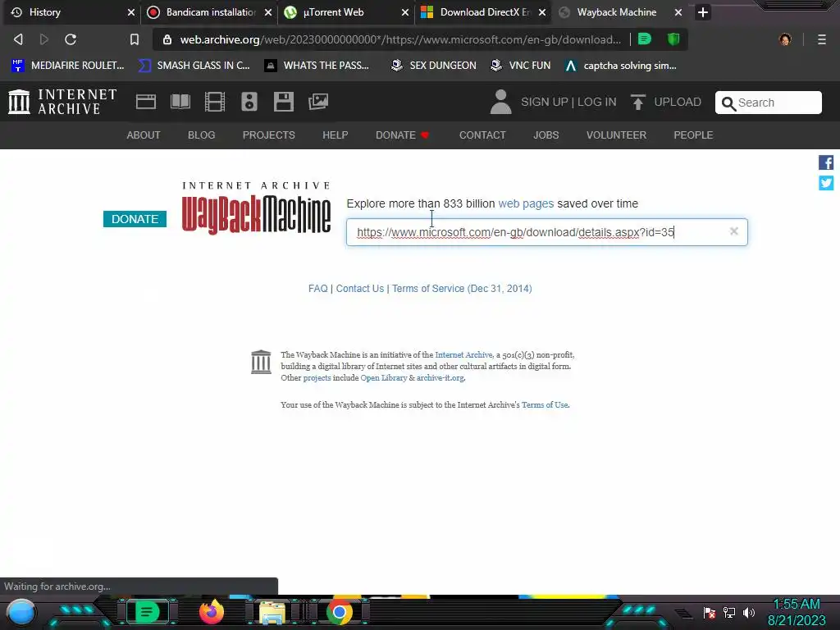Open Google Chrome from the taskbar
Image resolution: width=840 pixels, height=630 pixels.
[340, 612]
